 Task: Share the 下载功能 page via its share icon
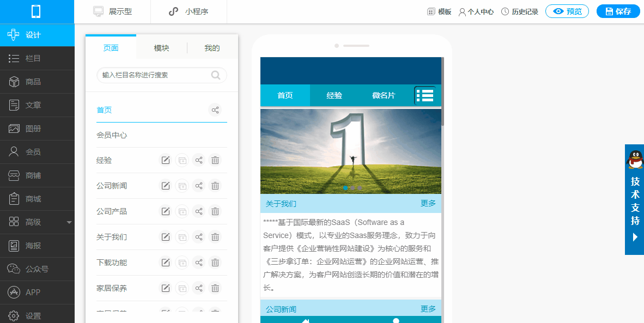(199, 263)
